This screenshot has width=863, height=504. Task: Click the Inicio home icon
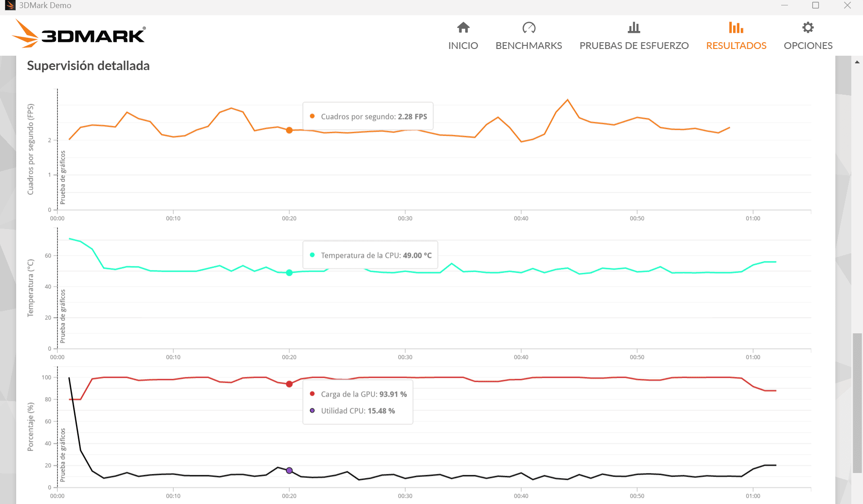click(x=463, y=28)
